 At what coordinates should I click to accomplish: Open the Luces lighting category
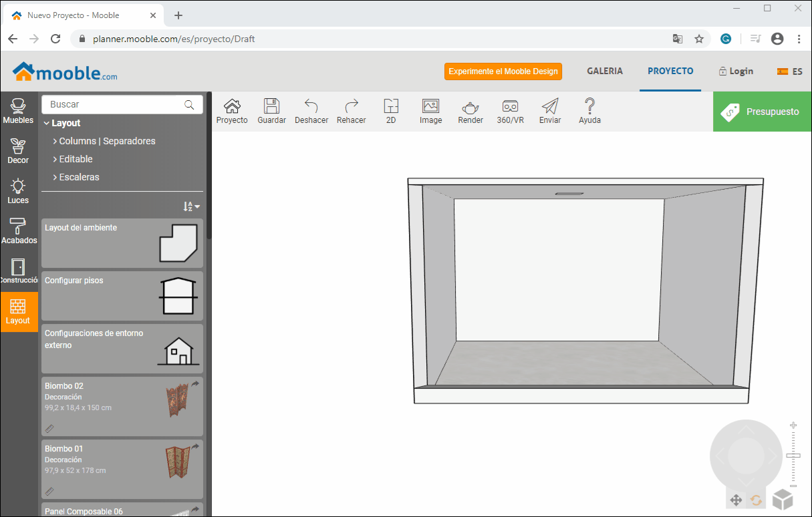18,192
